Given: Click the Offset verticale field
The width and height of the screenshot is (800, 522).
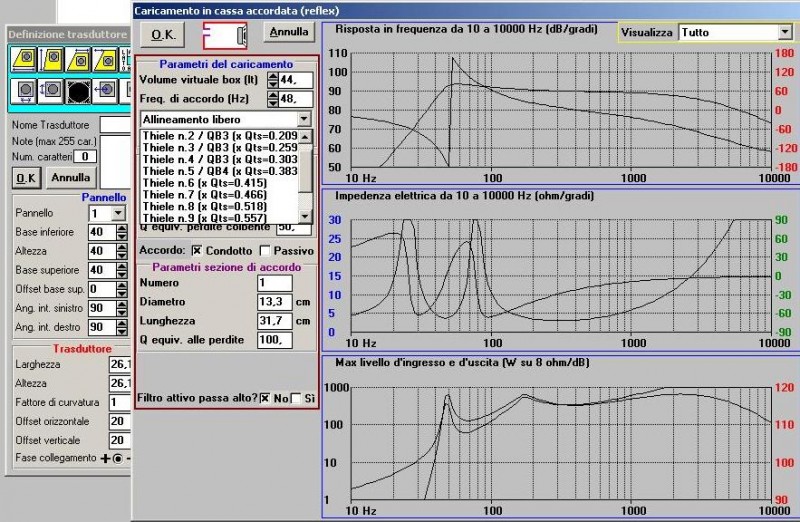Looking at the screenshot, I should coord(120,440).
